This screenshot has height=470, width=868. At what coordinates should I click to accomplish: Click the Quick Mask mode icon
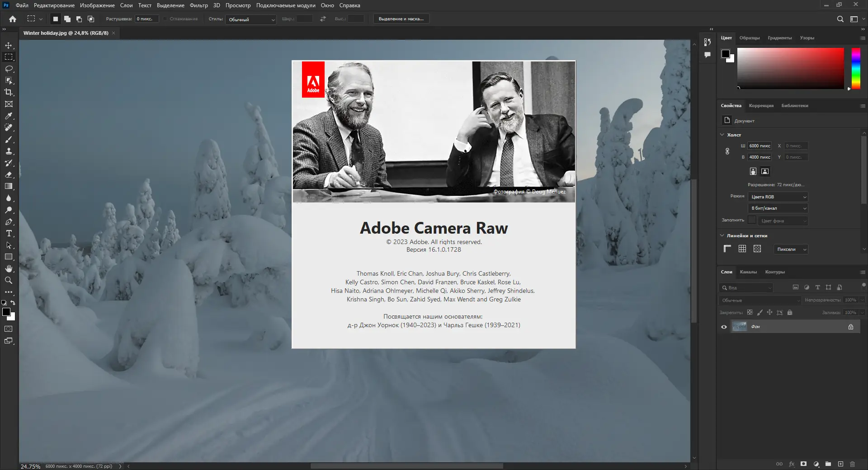(x=9, y=329)
